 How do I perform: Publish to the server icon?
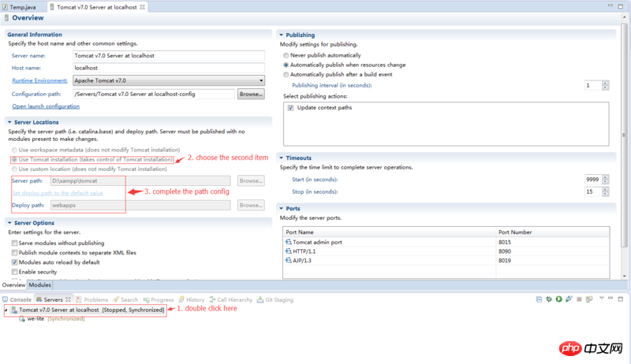pos(589,299)
